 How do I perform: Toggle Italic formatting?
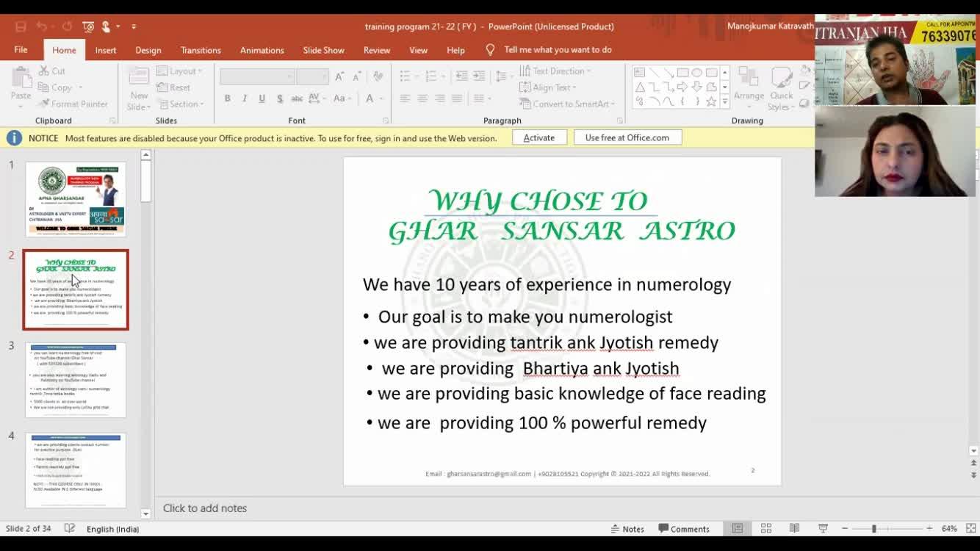click(245, 98)
